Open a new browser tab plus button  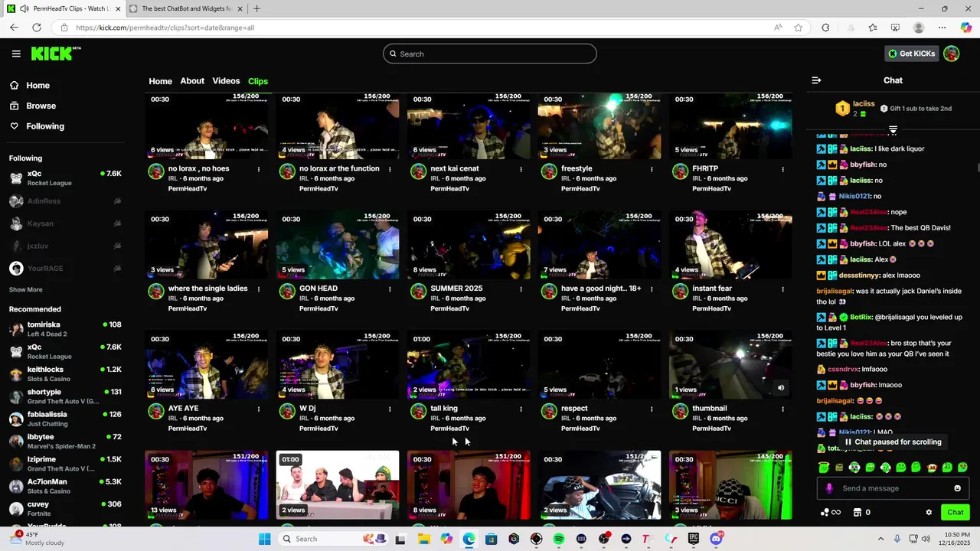tap(256, 8)
